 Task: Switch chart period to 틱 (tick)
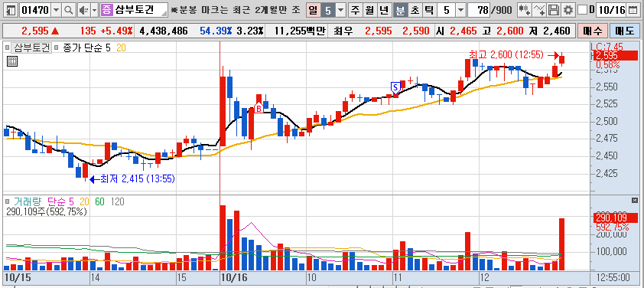pyautogui.click(x=429, y=10)
